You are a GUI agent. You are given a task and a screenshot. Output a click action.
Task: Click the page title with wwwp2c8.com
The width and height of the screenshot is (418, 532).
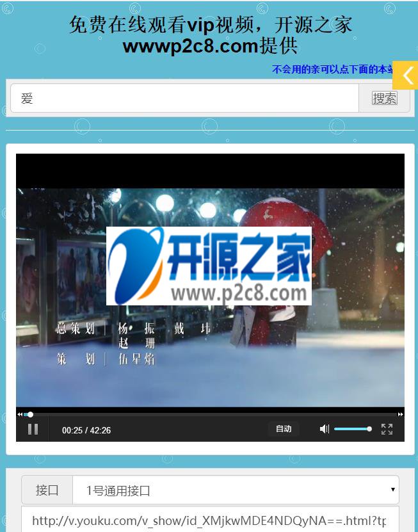click(x=211, y=35)
